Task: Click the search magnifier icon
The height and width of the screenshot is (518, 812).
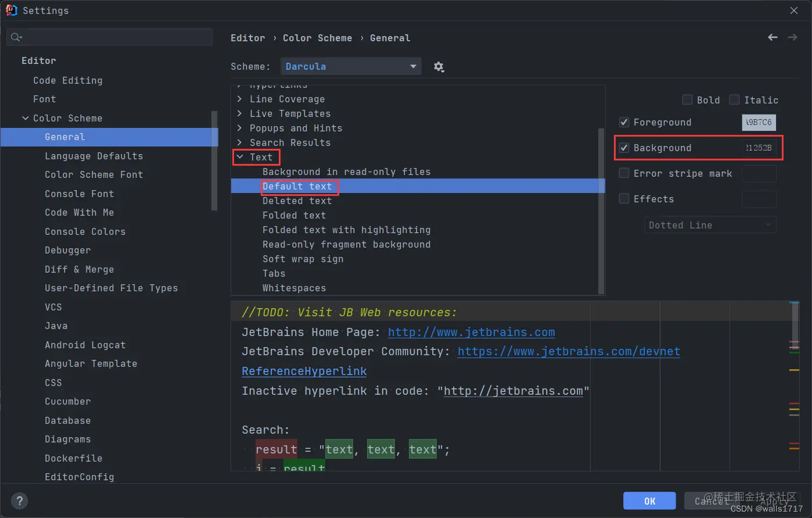Action: coord(16,37)
